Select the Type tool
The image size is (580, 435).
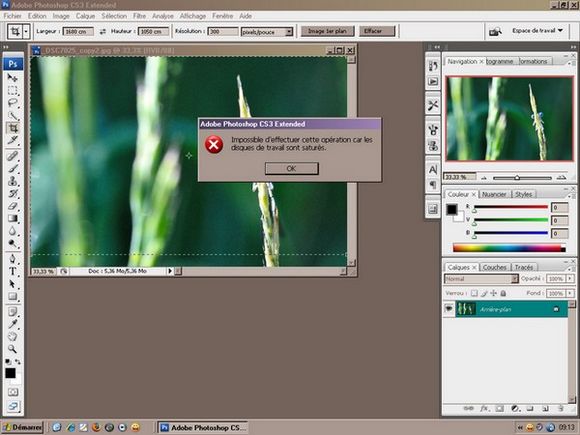12,271
